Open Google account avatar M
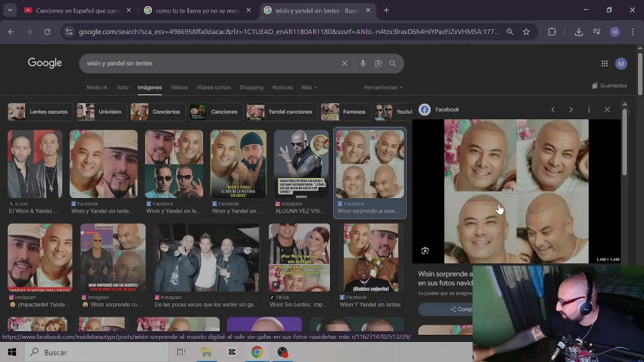 point(621,64)
